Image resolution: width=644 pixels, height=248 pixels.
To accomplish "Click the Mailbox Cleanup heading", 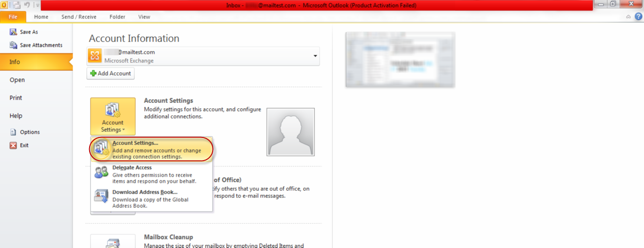I will pyautogui.click(x=168, y=237).
